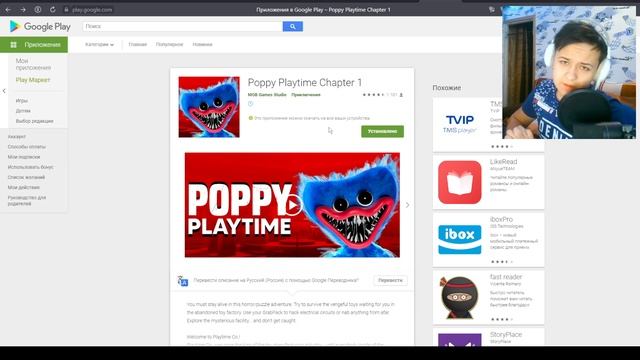Open the ibox app icon
Image resolution: width=640 pixels, height=360 pixels.
point(460,240)
